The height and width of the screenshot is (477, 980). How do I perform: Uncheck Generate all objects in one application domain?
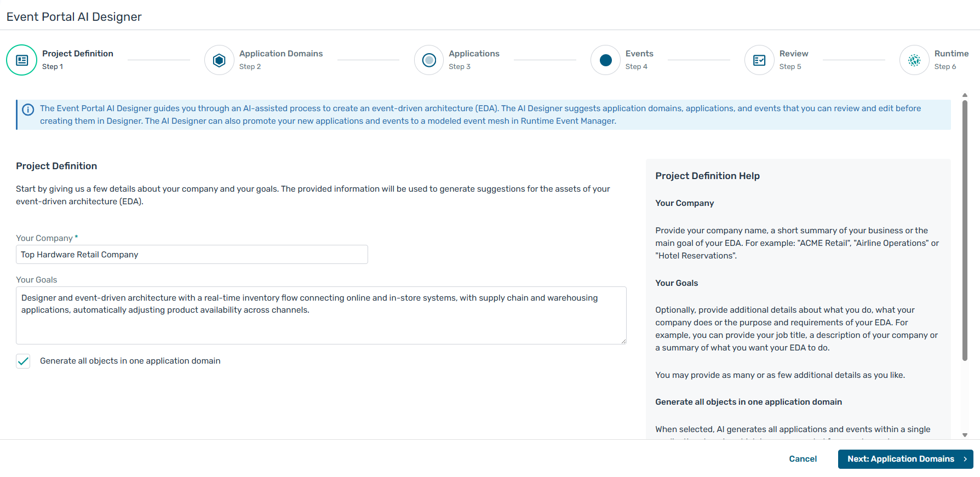pos(23,361)
